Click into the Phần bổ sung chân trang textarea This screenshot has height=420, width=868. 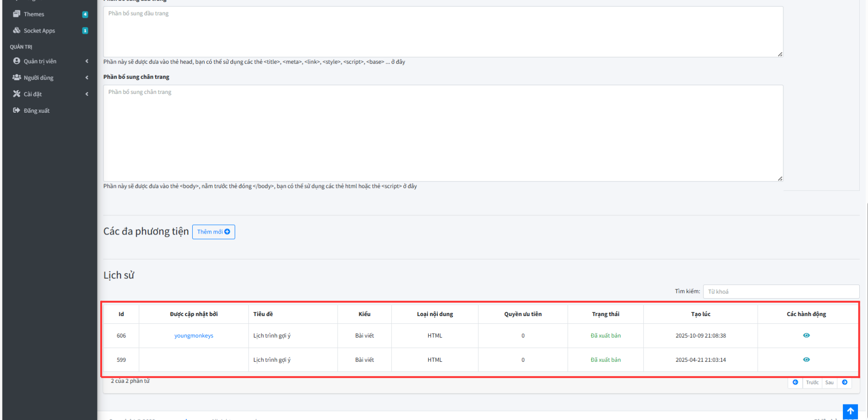coord(442,133)
